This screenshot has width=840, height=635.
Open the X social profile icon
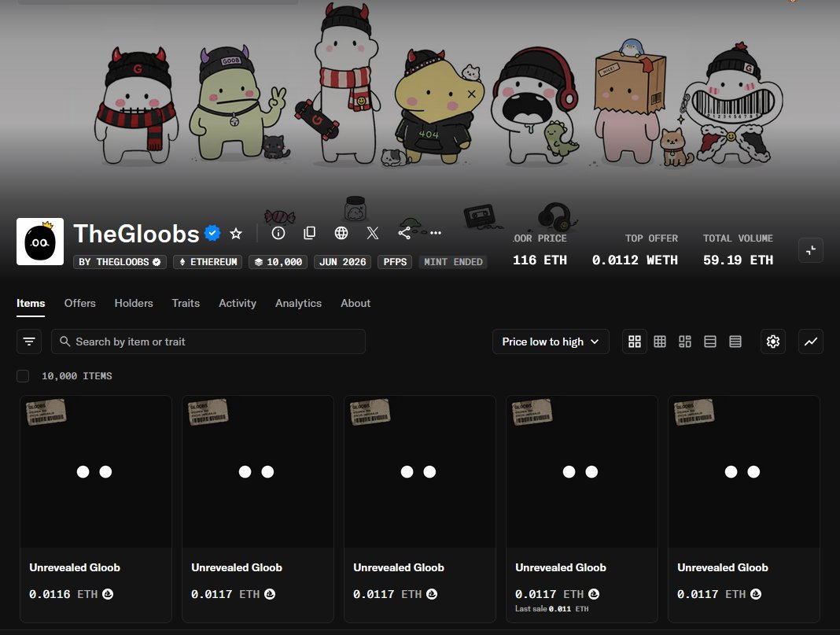(x=373, y=233)
